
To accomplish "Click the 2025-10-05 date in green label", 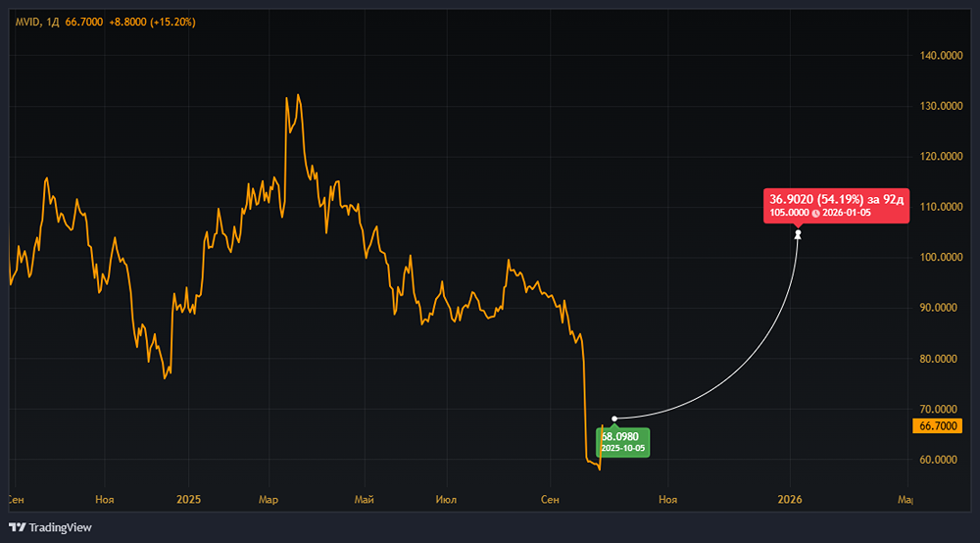I will [622, 449].
